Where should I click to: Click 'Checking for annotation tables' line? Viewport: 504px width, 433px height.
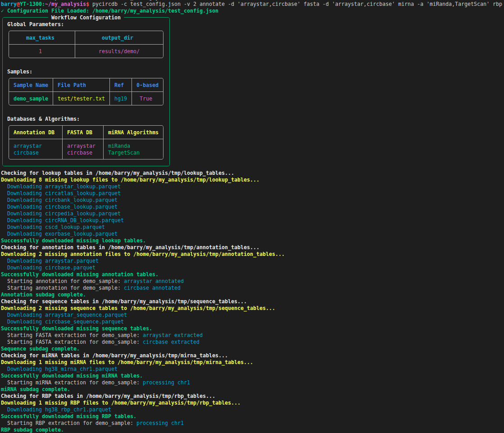[130, 247]
